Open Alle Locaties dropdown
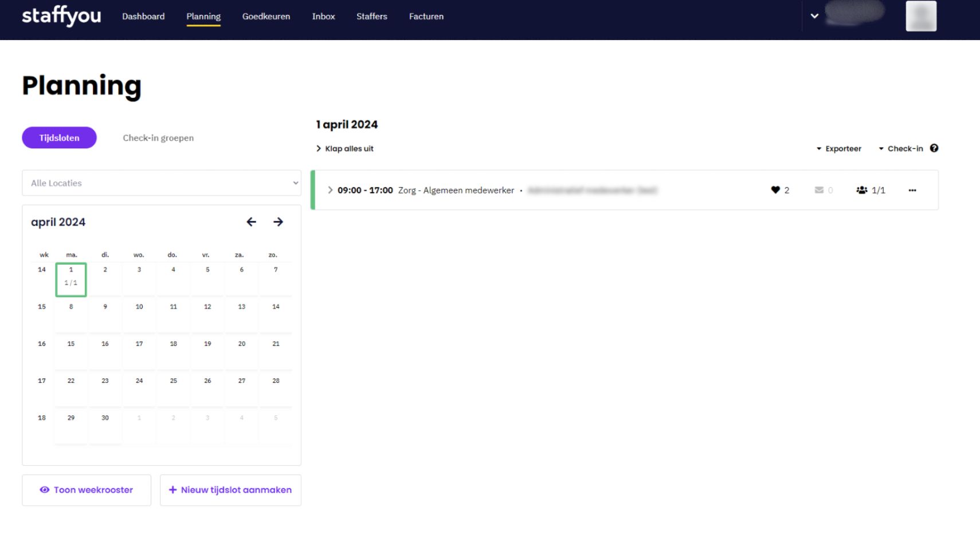The height and width of the screenshot is (542, 980). (162, 183)
